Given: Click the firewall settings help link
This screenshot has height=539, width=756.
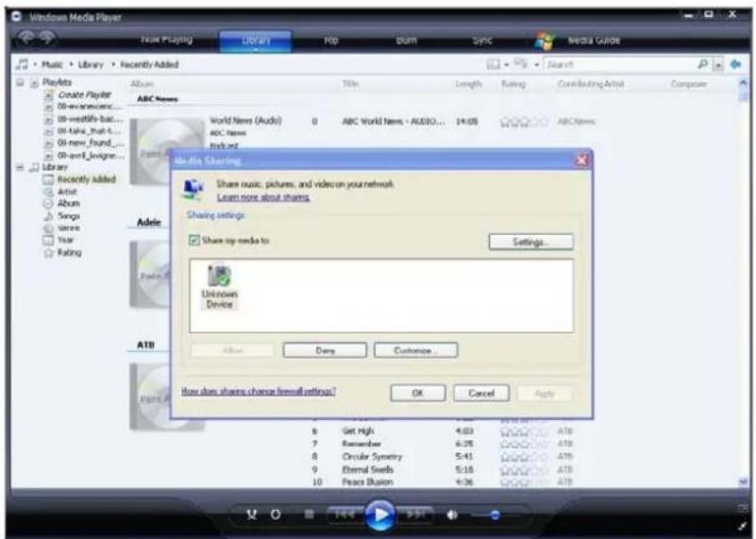Looking at the screenshot, I should coord(259,391).
